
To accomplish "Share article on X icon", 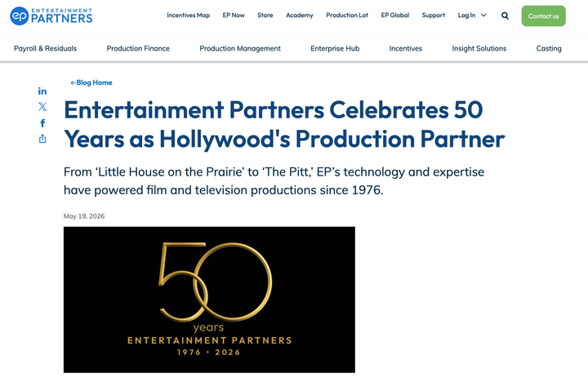I will click(42, 107).
